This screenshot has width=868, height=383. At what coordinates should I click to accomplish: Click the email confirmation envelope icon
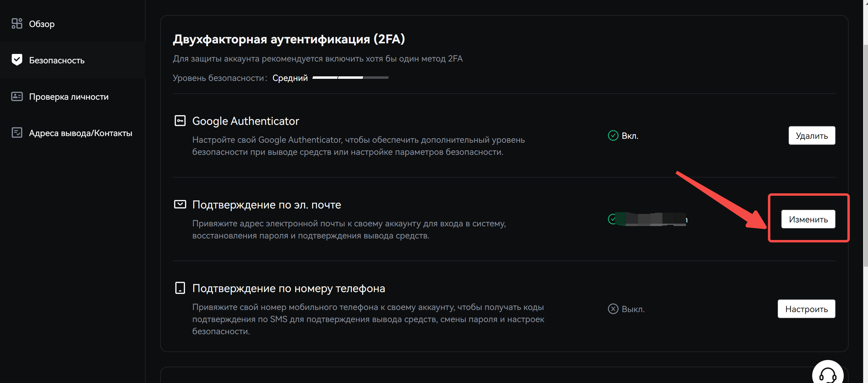click(x=180, y=204)
